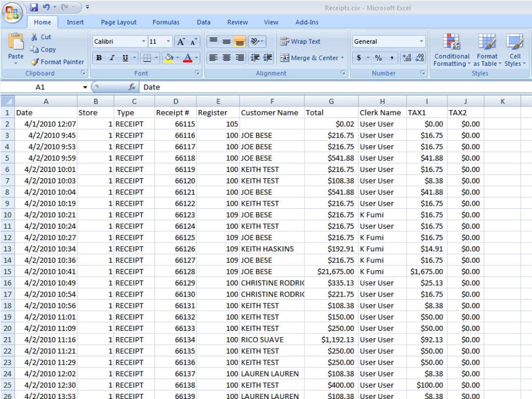Open Conditional Formatting menu
532x399 pixels.
(x=451, y=50)
